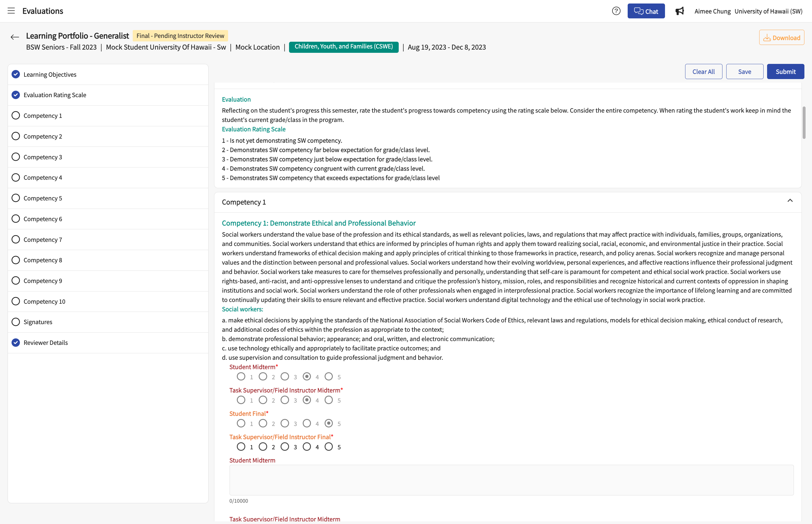Viewport: 812px width, 524px height.
Task: Select 1 for Task Supervisor/Field Instructor Final
Action: click(x=241, y=447)
